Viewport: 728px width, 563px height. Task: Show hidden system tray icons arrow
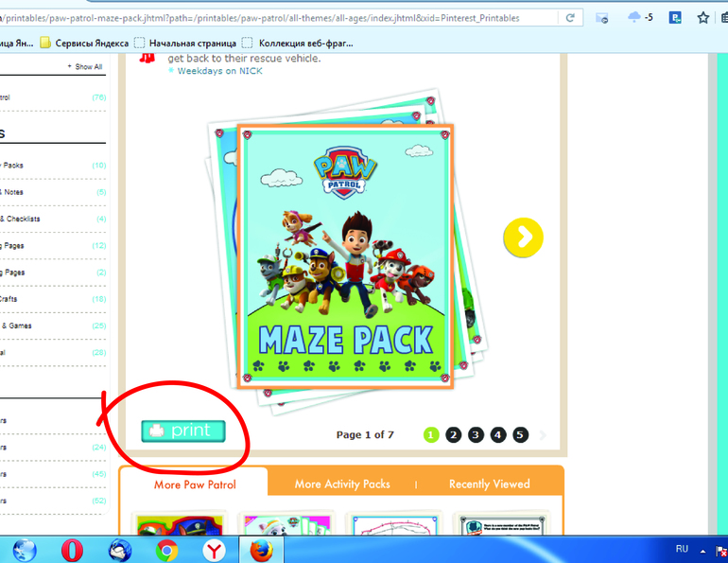[x=702, y=549]
